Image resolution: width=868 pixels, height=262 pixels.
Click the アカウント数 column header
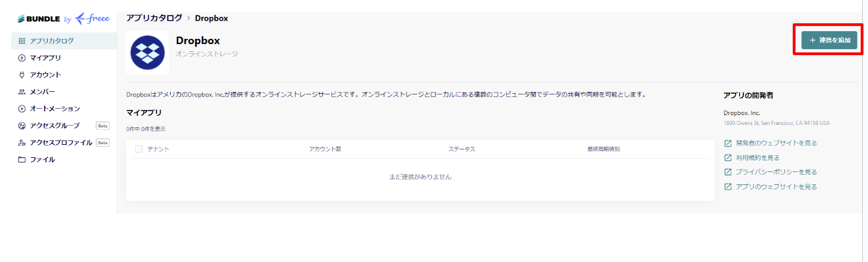(x=325, y=149)
